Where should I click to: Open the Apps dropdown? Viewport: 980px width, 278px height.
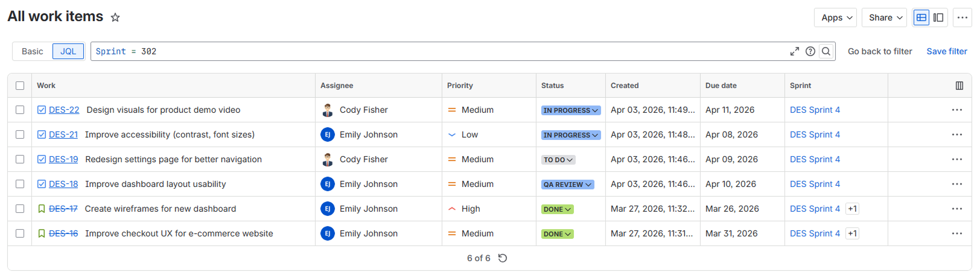836,17
